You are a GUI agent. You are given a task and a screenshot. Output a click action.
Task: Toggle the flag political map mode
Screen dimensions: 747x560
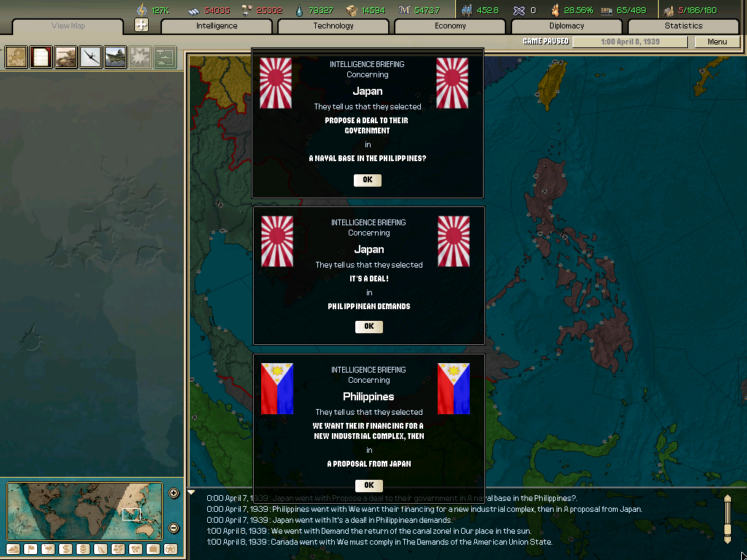pos(31,549)
